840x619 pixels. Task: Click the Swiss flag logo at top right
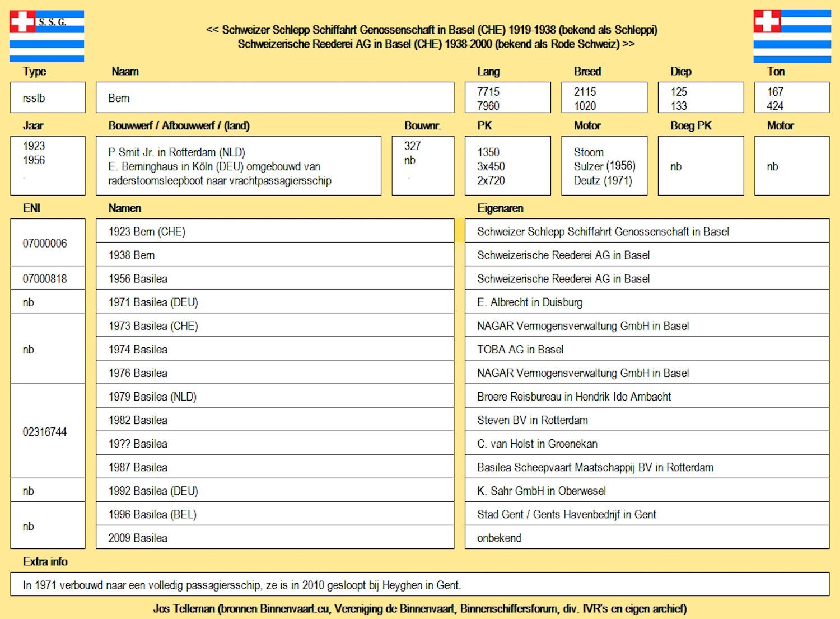point(792,36)
